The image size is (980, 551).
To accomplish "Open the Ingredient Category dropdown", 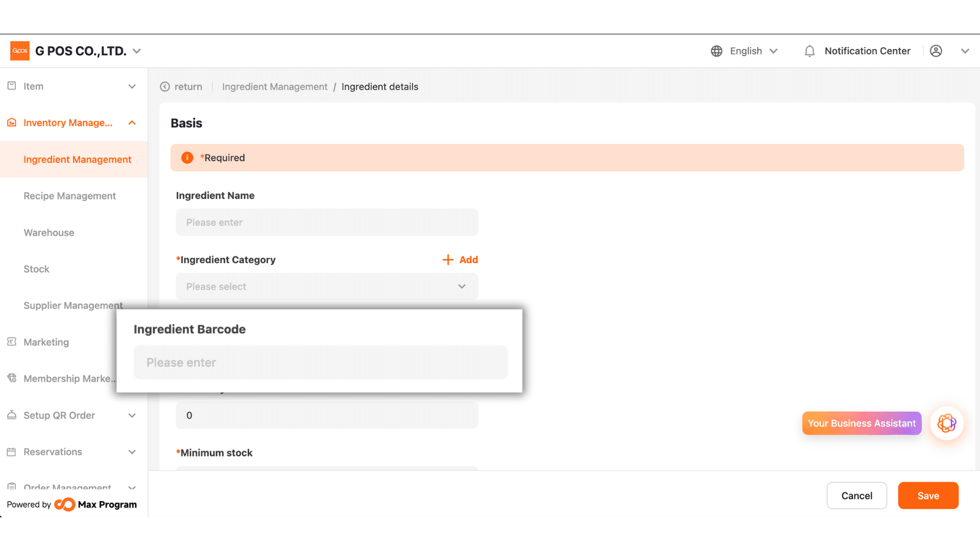I will pyautogui.click(x=327, y=287).
